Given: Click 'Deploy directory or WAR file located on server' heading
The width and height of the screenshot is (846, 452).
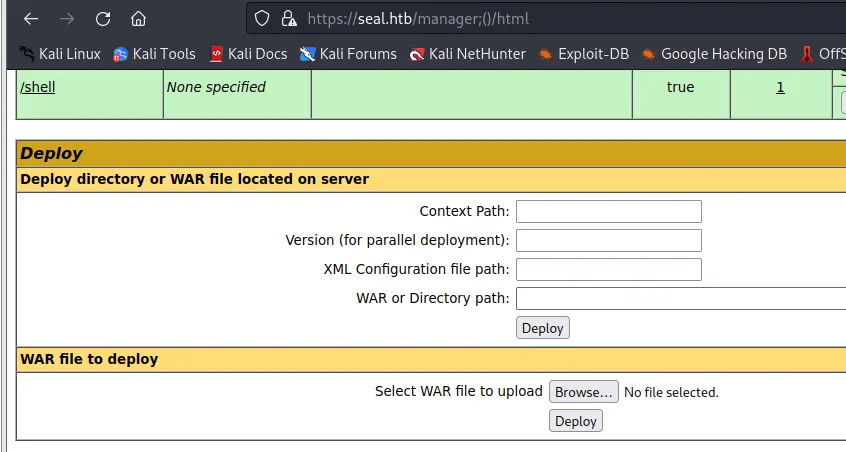Looking at the screenshot, I should [x=194, y=179].
